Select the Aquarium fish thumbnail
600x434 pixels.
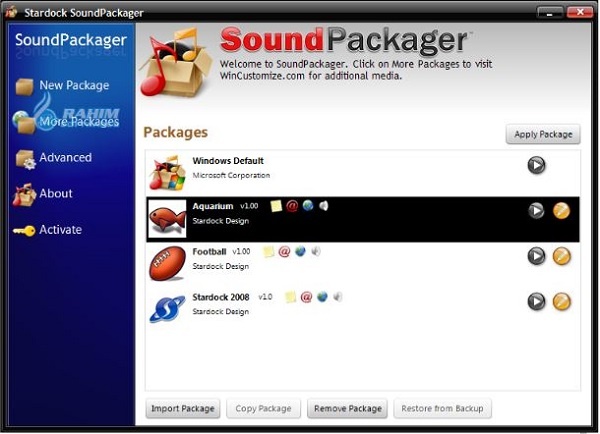[167, 219]
